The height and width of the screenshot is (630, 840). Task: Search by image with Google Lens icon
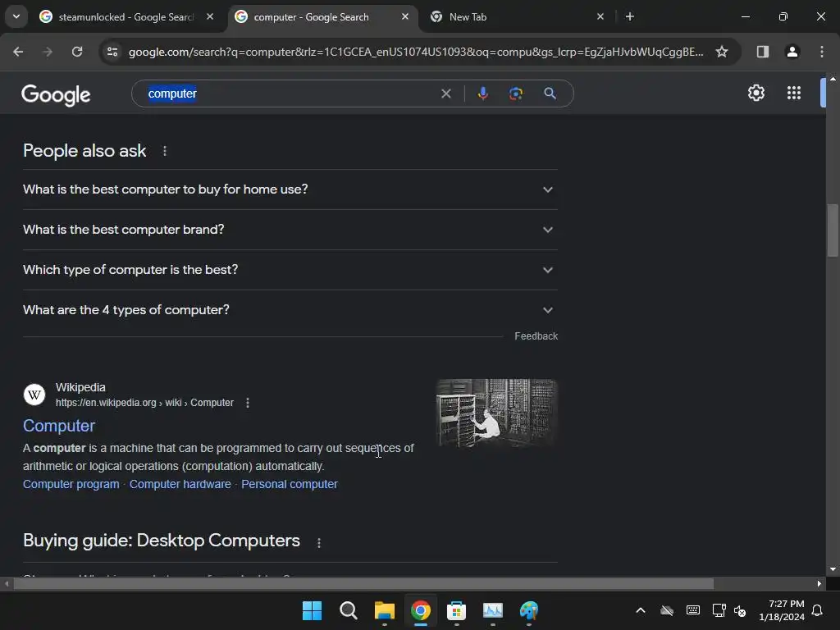click(516, 94)
